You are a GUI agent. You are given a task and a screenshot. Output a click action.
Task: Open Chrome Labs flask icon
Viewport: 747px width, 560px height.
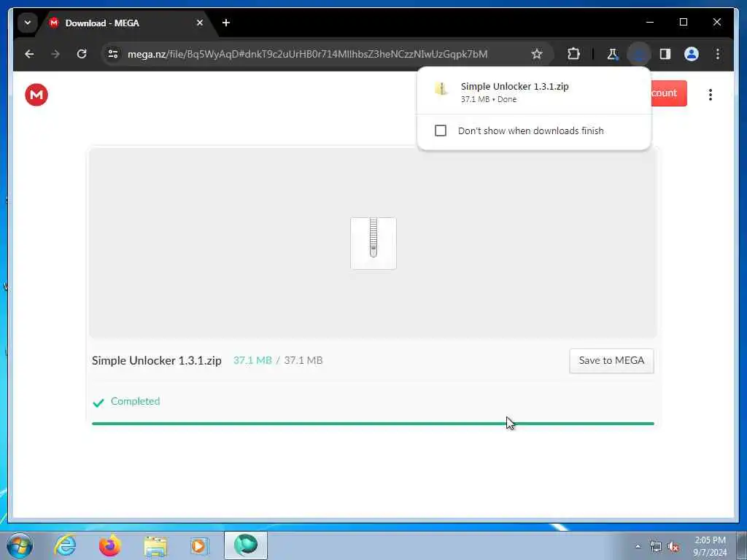(613, 54)
